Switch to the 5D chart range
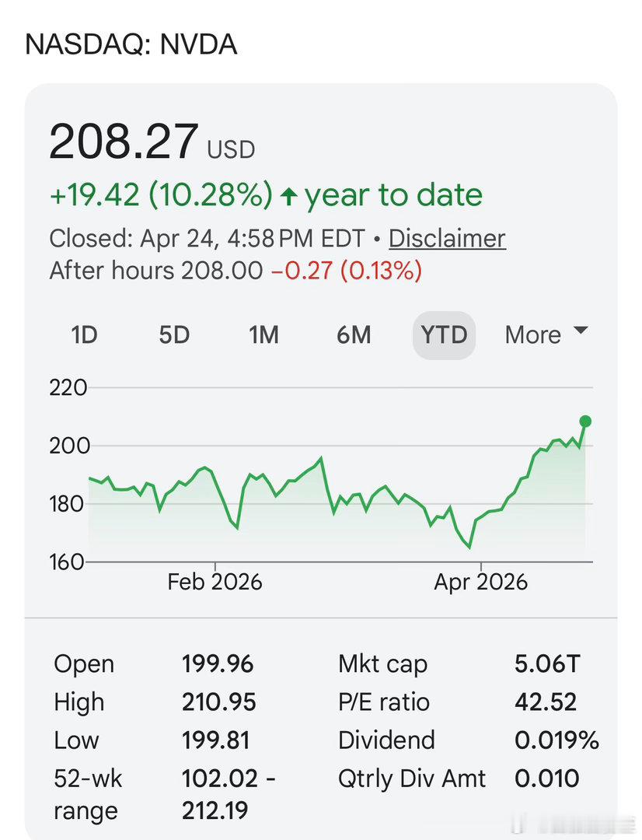The image size is (642, 840). coord(174,335)
